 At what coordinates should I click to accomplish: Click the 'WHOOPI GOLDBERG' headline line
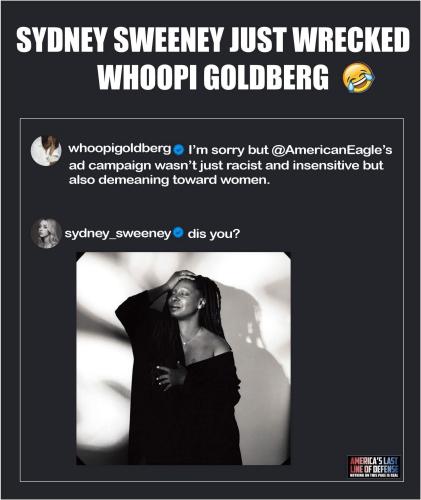pyautogui.click(x=213, y=77)
